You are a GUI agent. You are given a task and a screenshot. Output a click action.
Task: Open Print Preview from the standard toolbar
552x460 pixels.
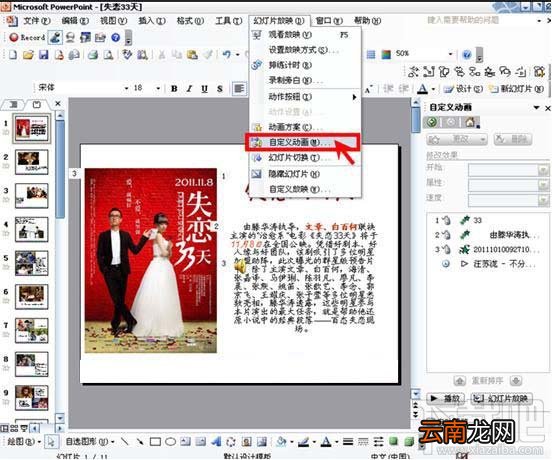[108, 55]
